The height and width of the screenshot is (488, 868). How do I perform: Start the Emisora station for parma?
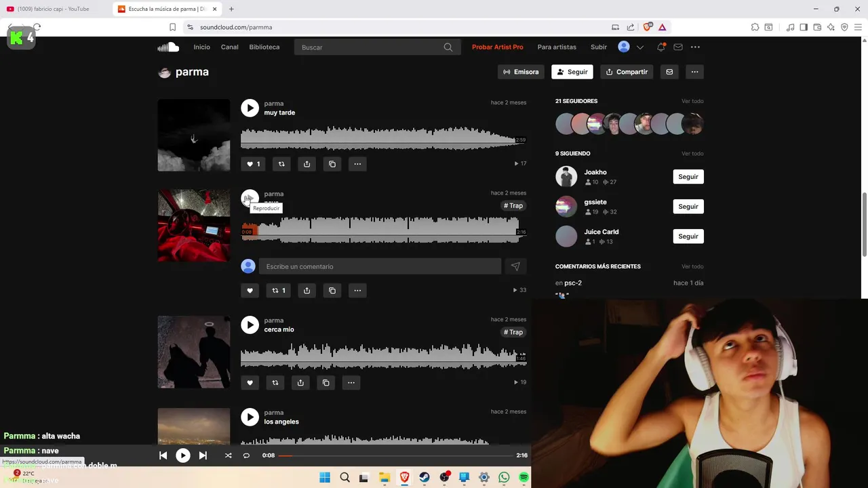pyautogui.click(x=521, y=72)
